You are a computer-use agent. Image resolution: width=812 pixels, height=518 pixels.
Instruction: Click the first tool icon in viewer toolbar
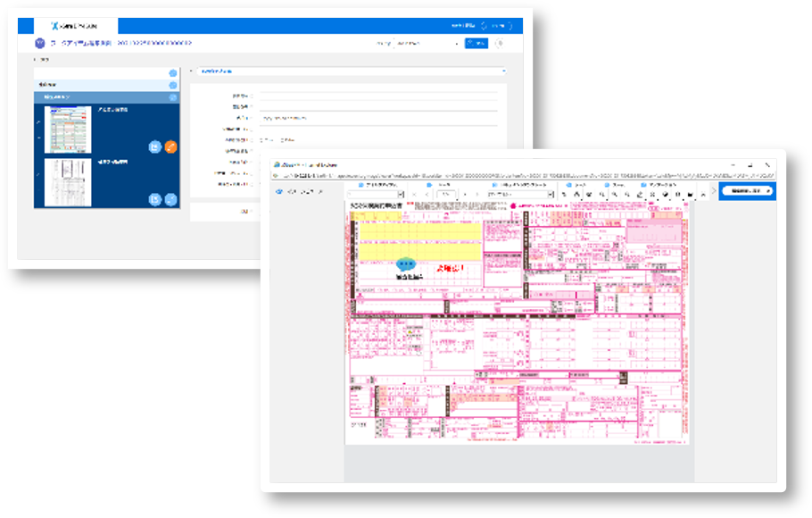click(564, 194)
